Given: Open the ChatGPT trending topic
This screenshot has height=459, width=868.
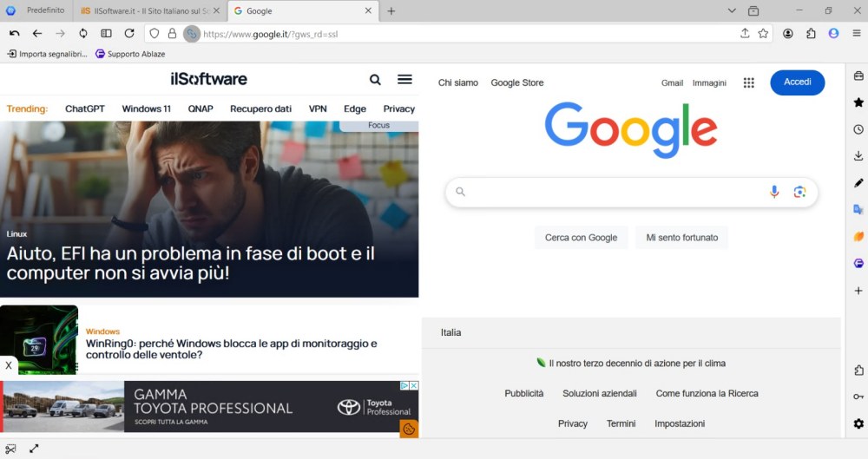Looking at the screenshot, I should click(85, 108).
